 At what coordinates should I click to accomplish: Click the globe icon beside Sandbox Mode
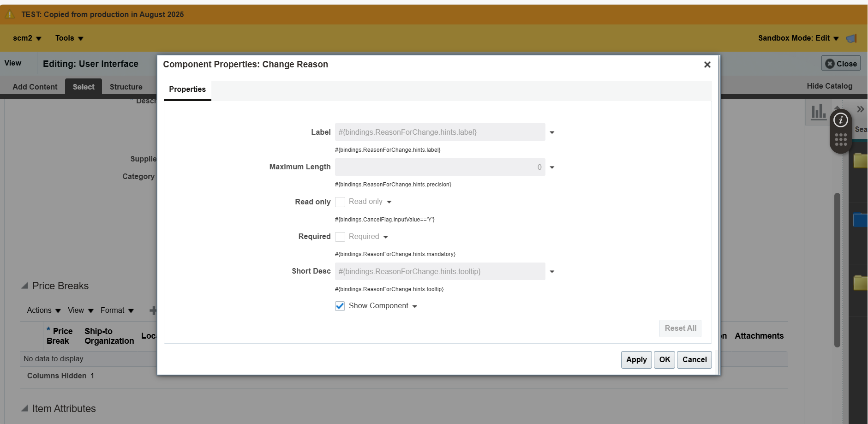[852, 38]
